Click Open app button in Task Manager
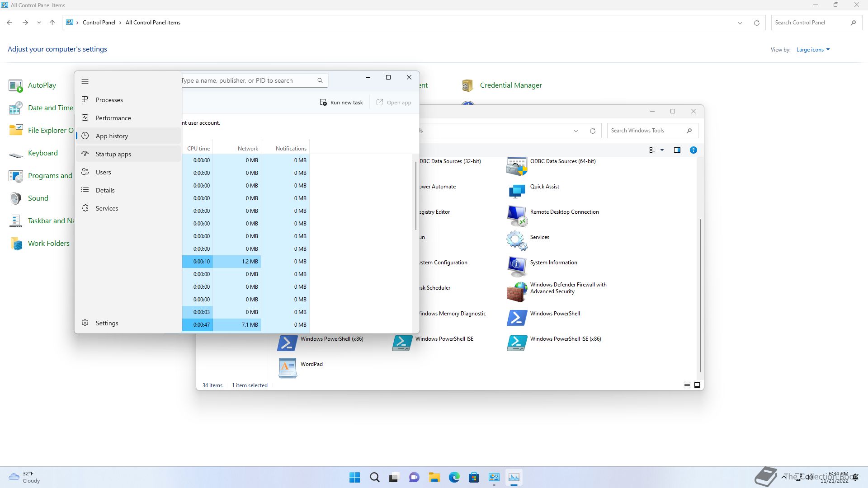The width and height of the screenshot is (868, 488). [x=394, y=103]
